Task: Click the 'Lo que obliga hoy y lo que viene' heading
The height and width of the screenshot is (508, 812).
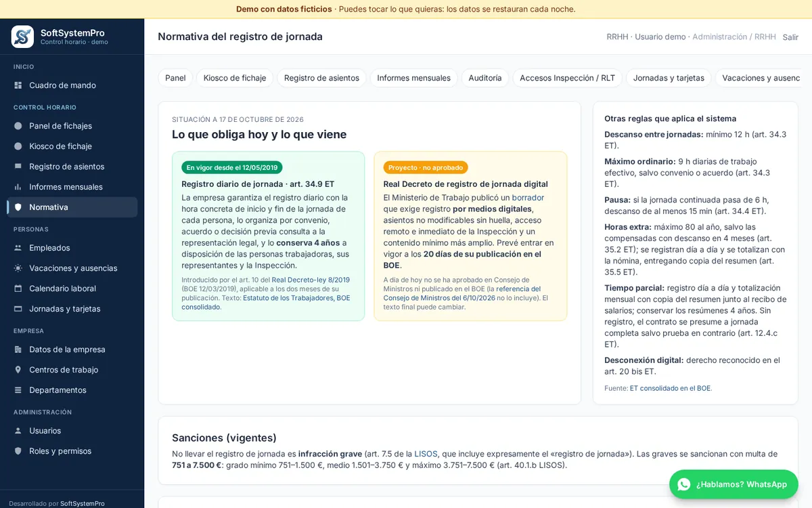Action: 259,134
